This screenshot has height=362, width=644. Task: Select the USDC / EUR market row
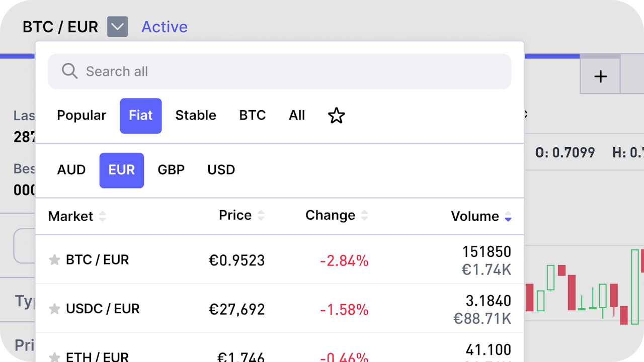click(201, 309)
